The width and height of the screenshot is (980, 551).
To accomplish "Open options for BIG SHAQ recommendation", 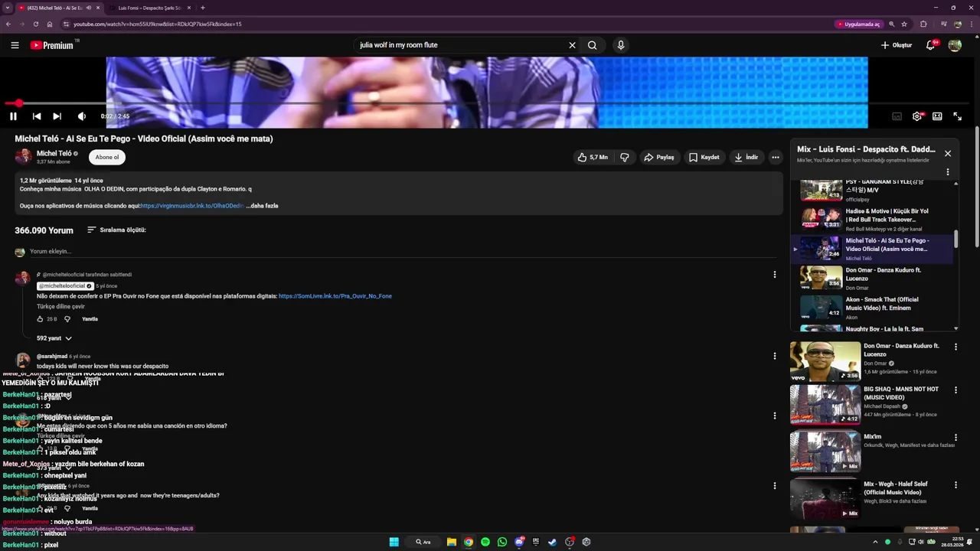I will coord(955,390).
